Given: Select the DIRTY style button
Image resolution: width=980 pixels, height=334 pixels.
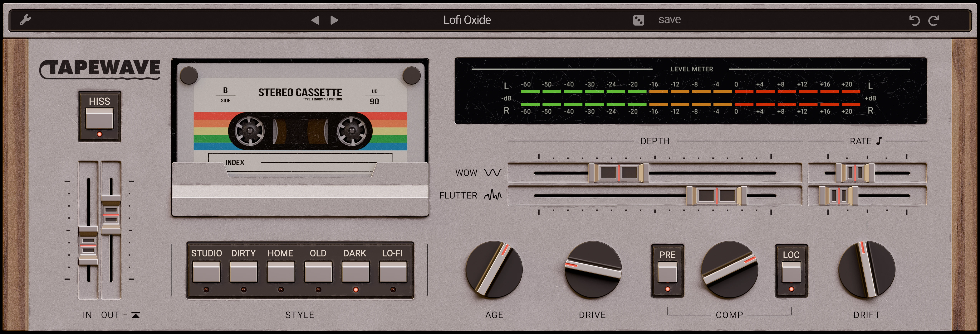Looking at the screenshot, I should click(x=243, y=272).
